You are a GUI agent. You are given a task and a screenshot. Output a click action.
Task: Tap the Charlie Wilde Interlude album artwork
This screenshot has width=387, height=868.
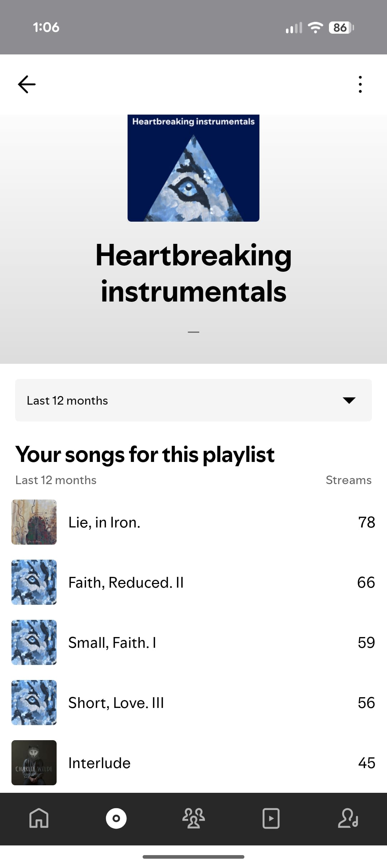point(34,763)
